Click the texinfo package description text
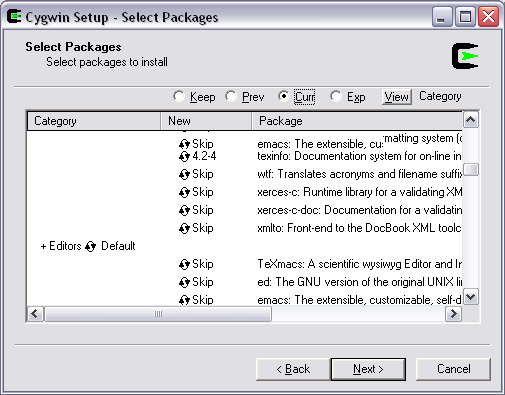This screenshot has width=505, height=395. tap(359, 156)
